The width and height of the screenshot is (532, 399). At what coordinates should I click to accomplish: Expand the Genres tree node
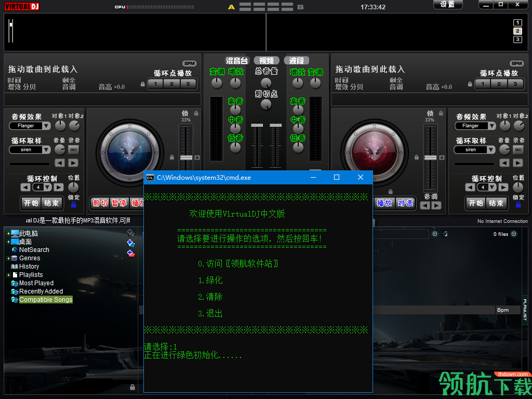(8, 259)
